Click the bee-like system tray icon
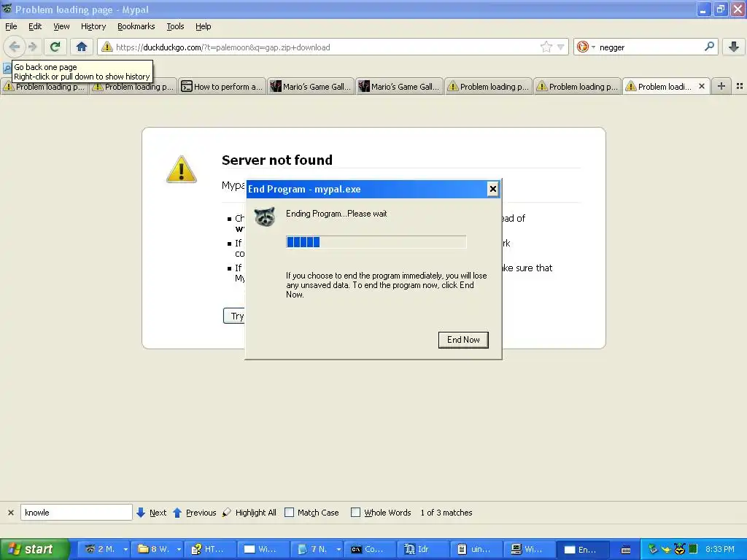The height and width of the screenshot is (560, 747). coord(680,549)
